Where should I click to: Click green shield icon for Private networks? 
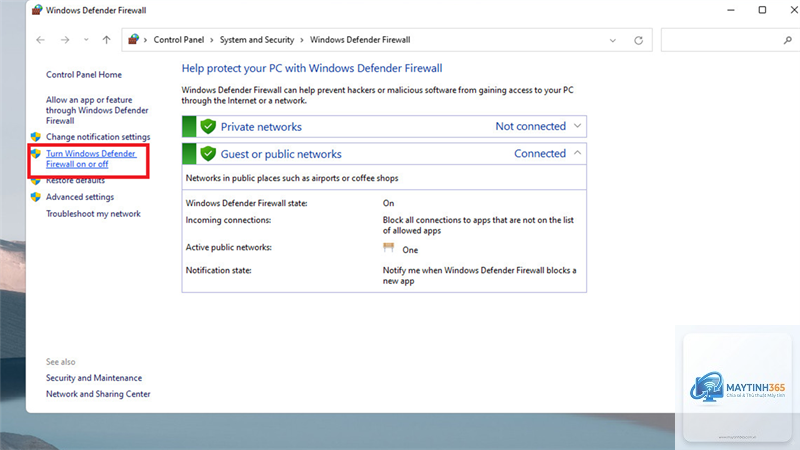point(208,126)
